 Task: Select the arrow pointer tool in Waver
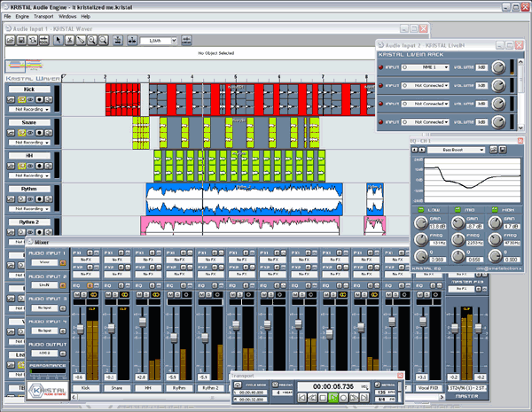click(59, 41)
